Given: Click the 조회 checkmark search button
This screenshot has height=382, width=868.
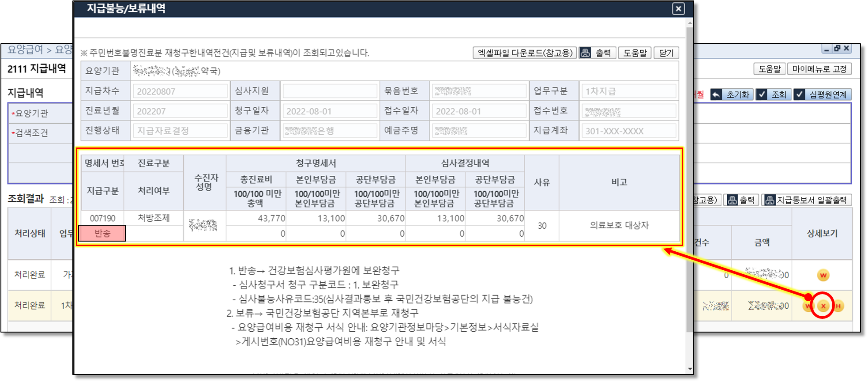Looking at the screenshot, I should (773, 95).
